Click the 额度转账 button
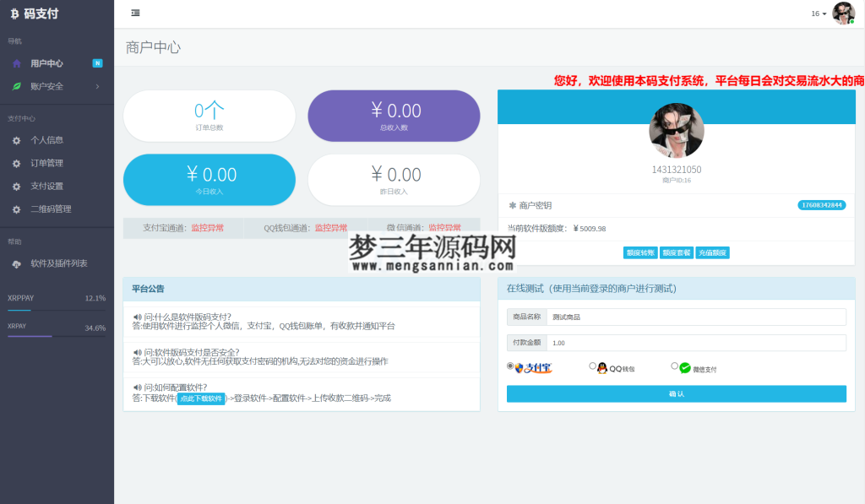The image size is (865, 504). click(x=640, y=253)
